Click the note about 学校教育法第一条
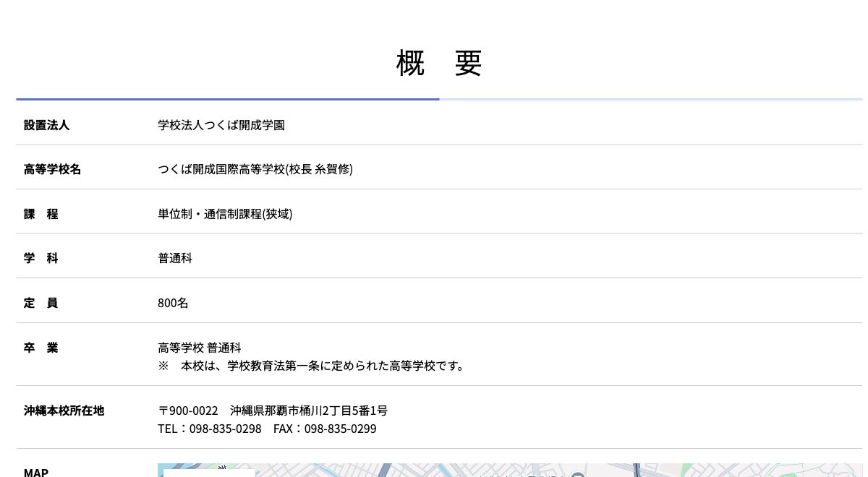The height and width of the screenshot is (477, 868). point(311,366)
